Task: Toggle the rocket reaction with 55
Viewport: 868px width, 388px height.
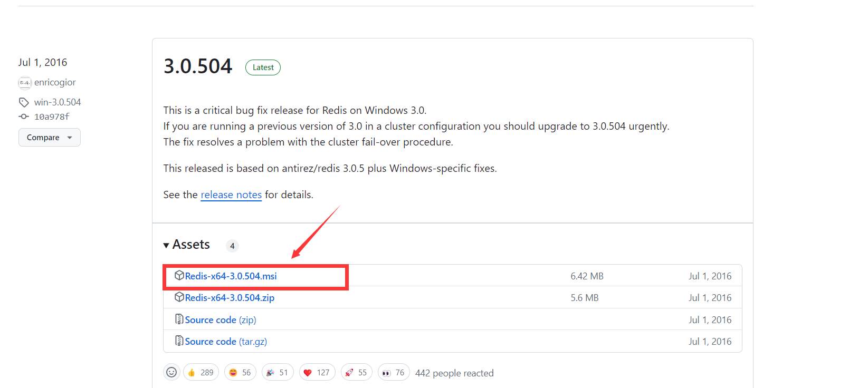Action: (356, 372)
